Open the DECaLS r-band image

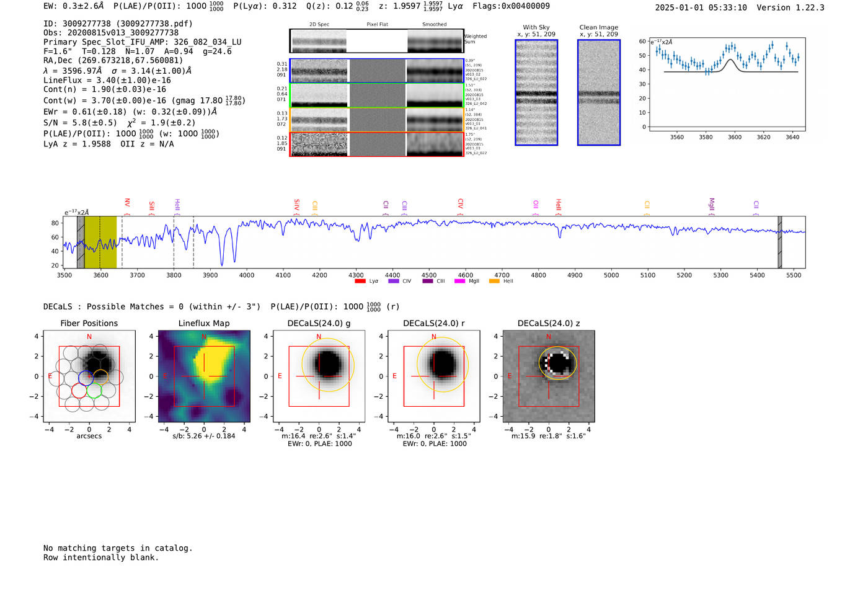coord(434,376)
